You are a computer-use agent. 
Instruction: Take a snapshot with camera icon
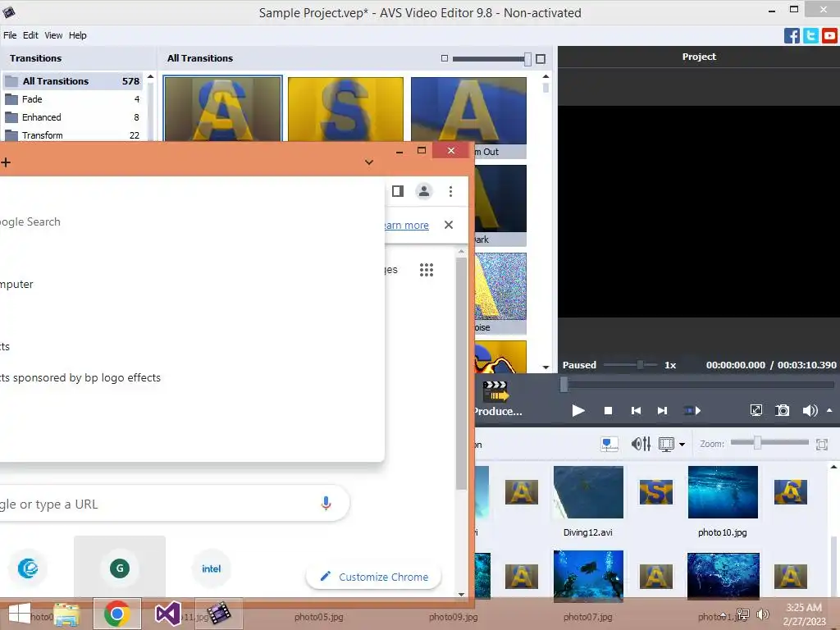pos(782,410)
